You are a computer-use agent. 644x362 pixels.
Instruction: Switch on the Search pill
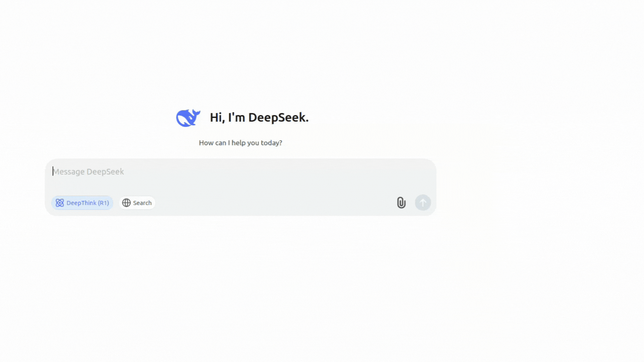[x=137, y=203]
